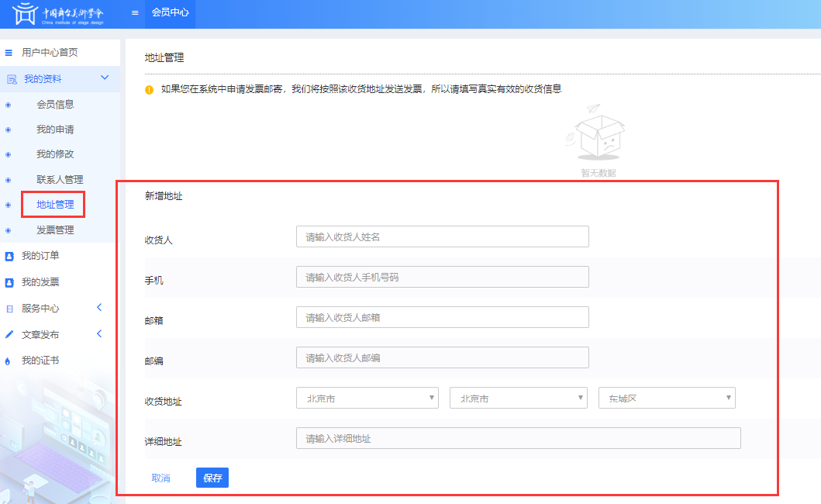Focus the 收货人 name input field
This screenshot has height=504, width=821.
pos(442,236)
